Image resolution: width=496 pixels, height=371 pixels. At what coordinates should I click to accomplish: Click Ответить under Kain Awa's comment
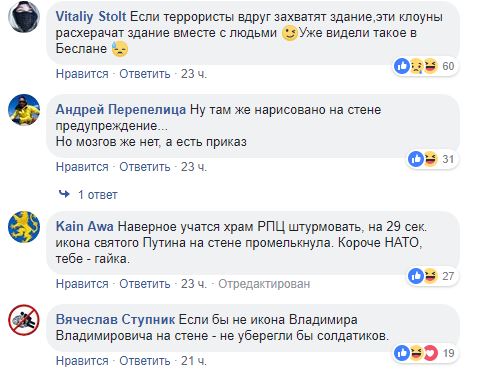coord(145,284)
